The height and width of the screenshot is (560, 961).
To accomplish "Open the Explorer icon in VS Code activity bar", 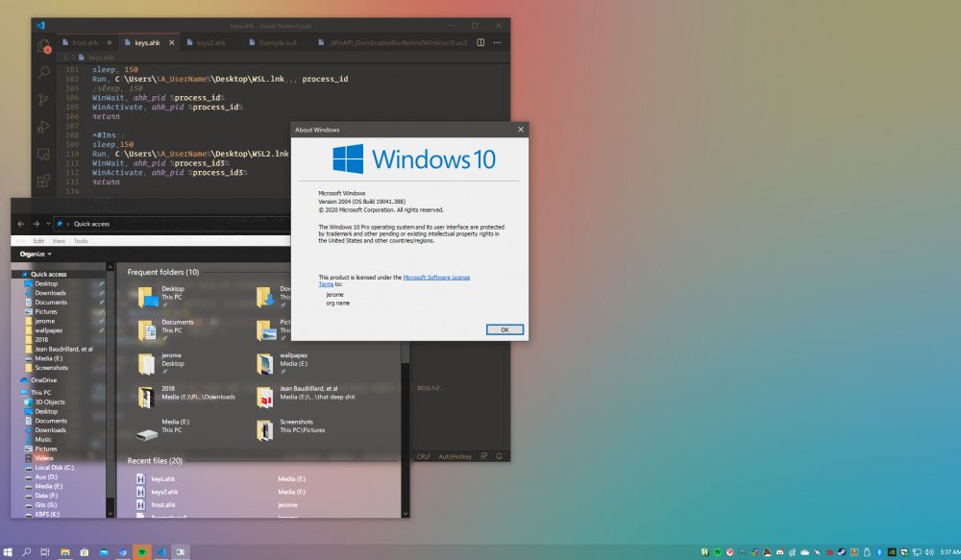I will (x=43, y=45).
